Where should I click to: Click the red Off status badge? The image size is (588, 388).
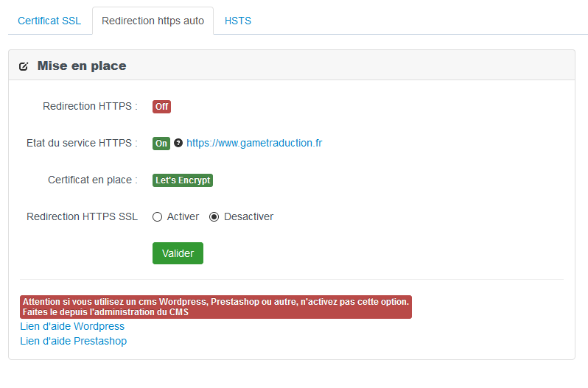click(x=161, y=106)
